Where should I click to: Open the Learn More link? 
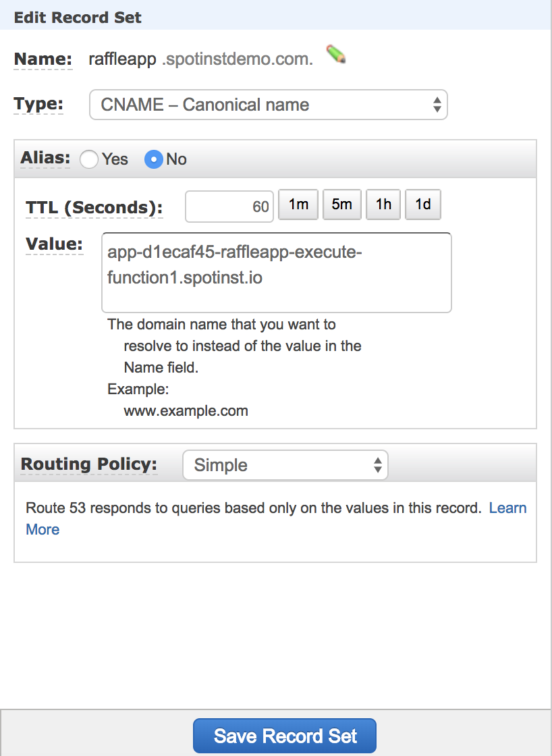(x=507, y=508)
